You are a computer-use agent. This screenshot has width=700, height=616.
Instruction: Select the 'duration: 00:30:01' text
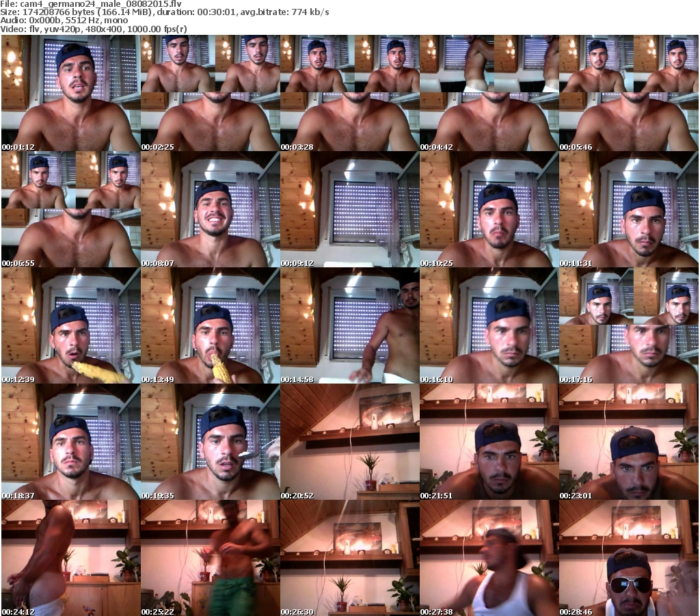pyautogui.click(x=196, y=12)
